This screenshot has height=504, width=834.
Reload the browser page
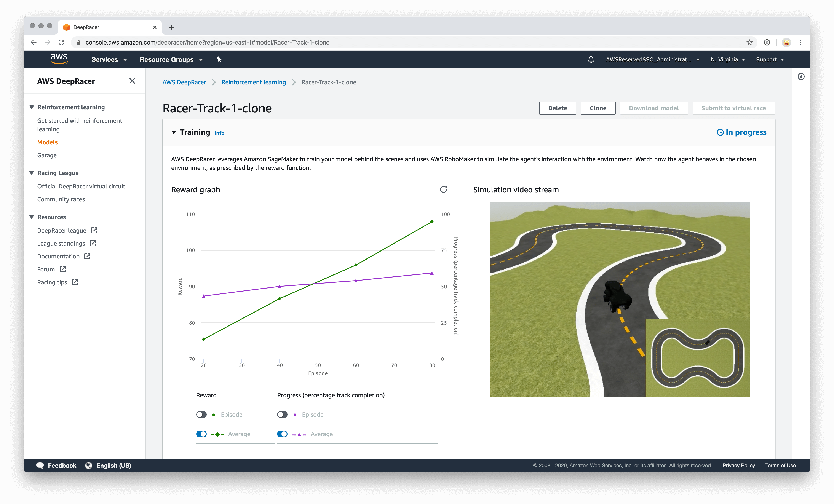pos(61,42)
